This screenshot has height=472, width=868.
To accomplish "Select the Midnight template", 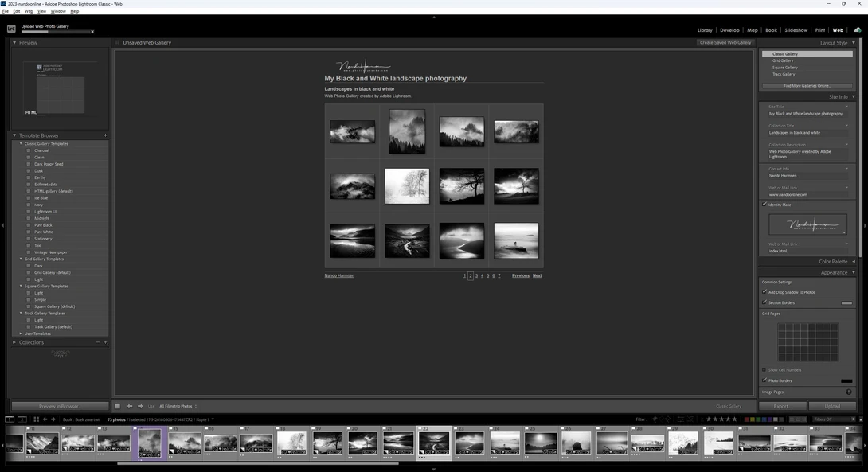I will 41,219.
